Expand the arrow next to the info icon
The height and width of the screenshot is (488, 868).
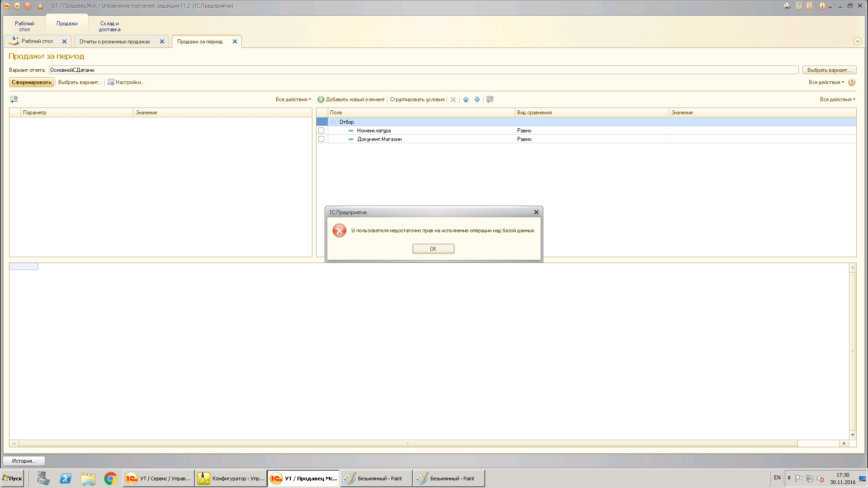click(x=830, y=7)
